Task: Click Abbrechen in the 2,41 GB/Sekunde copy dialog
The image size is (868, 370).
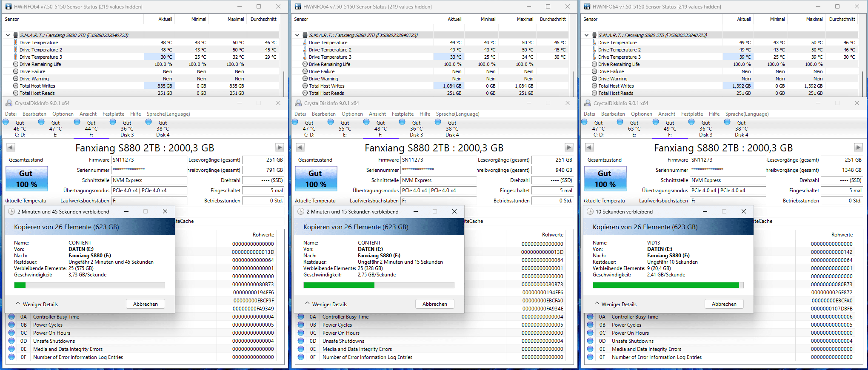Action: tap(724, 304)
